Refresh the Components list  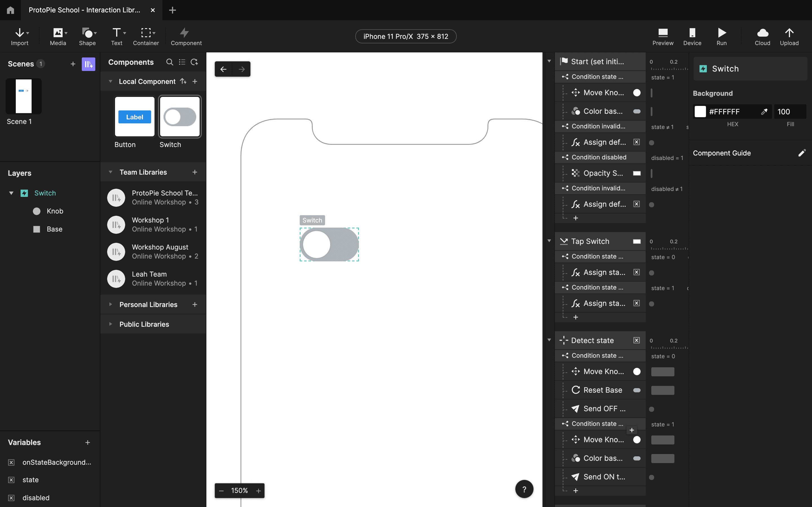click(x=194, y=62)
